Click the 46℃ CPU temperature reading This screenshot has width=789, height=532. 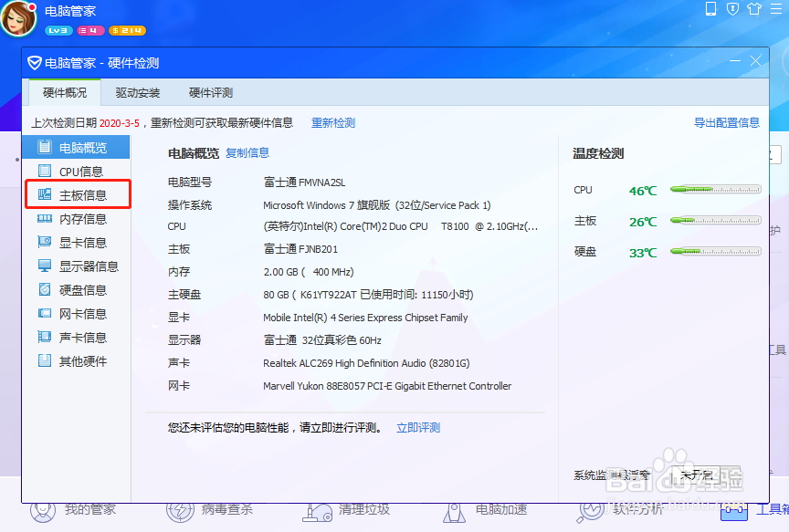tap(643, 191)
